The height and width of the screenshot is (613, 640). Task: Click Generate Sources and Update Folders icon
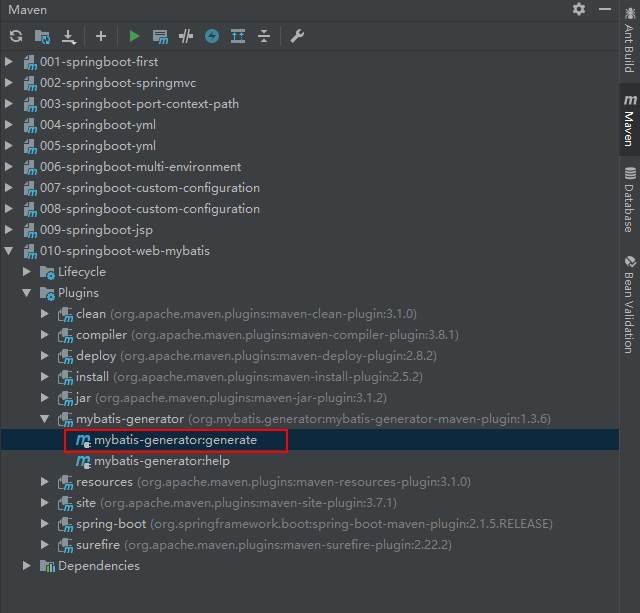(x=42, y=36)
